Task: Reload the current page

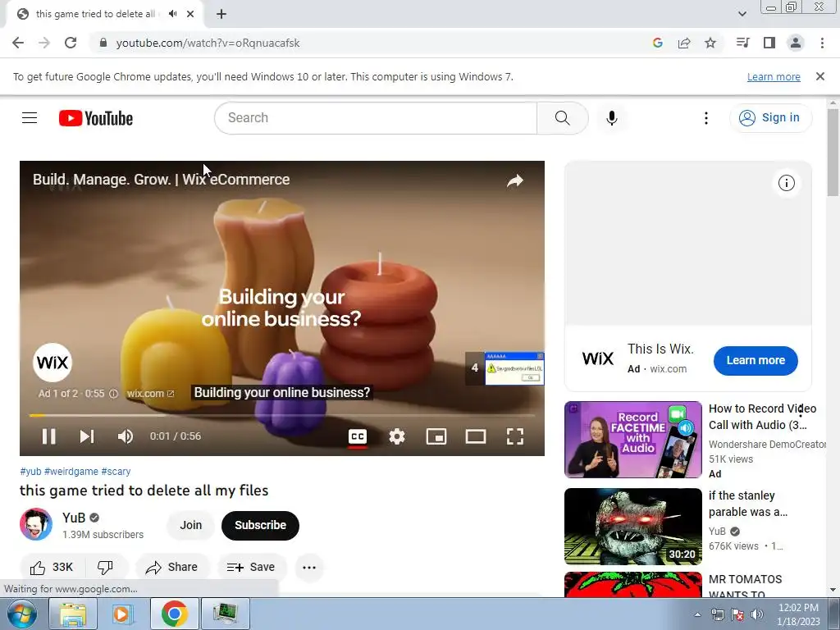Action: [71, 43]
